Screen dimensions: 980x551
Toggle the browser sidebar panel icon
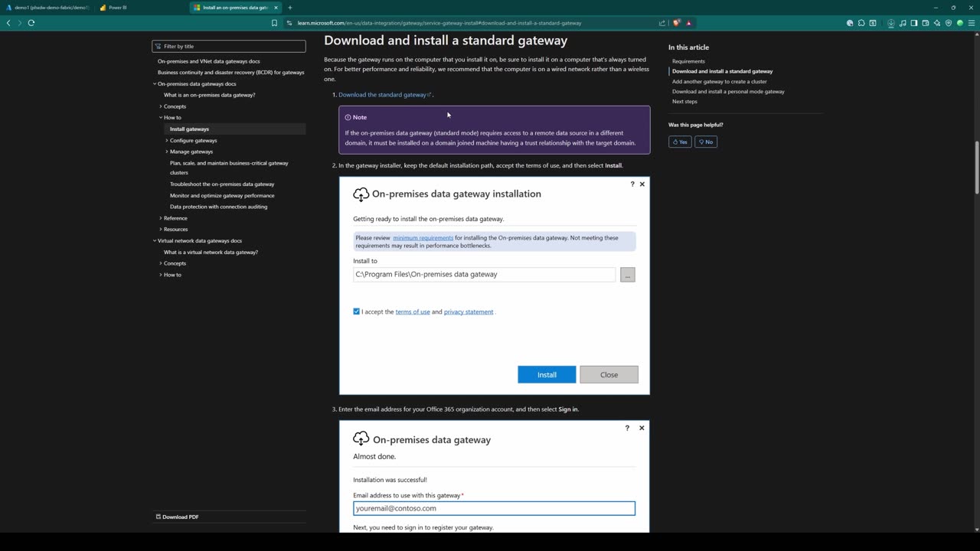pos(914,23)
